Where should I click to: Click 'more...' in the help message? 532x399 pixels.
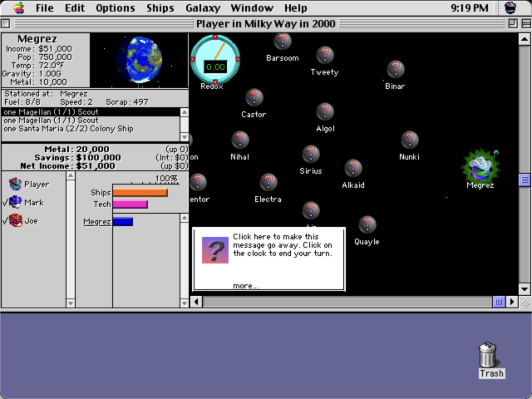(246, 286)
